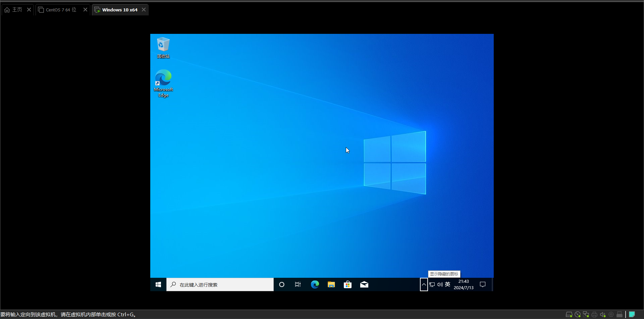
Task: Close the Windows 10 x64 tab
Action: coord(144,10)
